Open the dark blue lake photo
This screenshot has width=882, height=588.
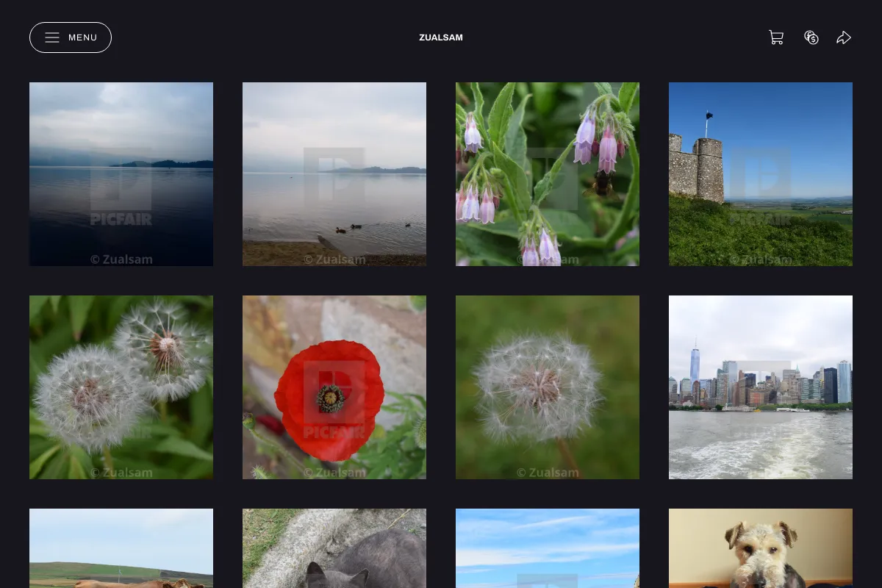(x=121, y=174)
